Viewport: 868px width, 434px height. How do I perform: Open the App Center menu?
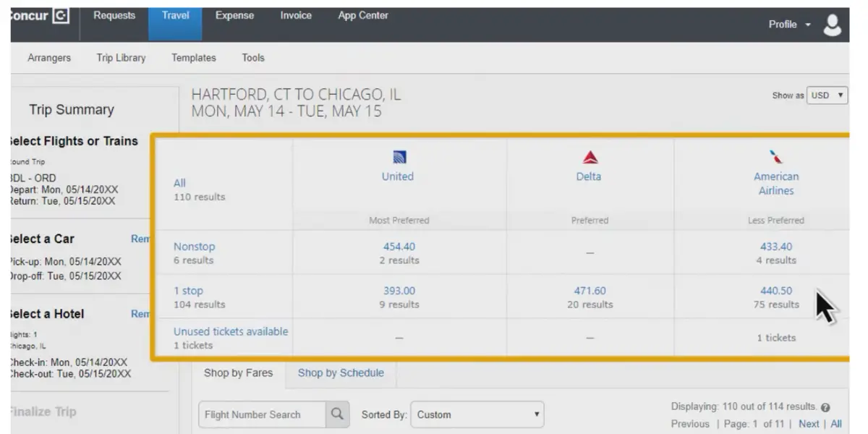(x=363, y=15)
